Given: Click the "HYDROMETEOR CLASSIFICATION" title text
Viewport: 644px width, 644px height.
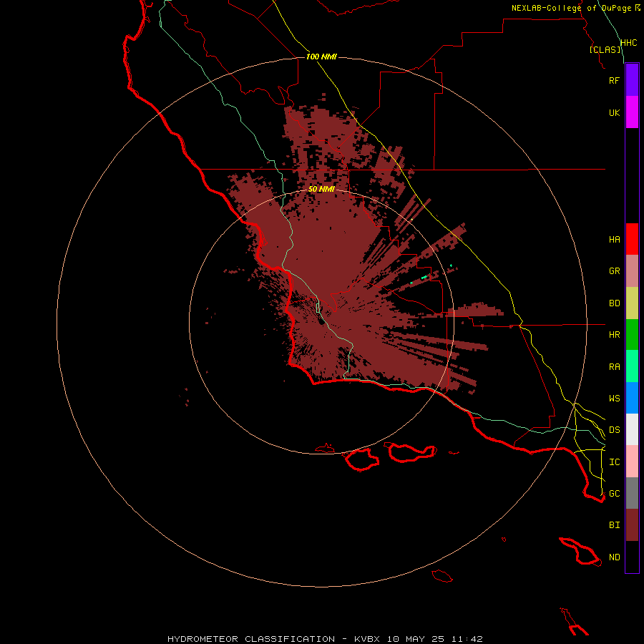Looking at the screenshot, I should point(251,639).
